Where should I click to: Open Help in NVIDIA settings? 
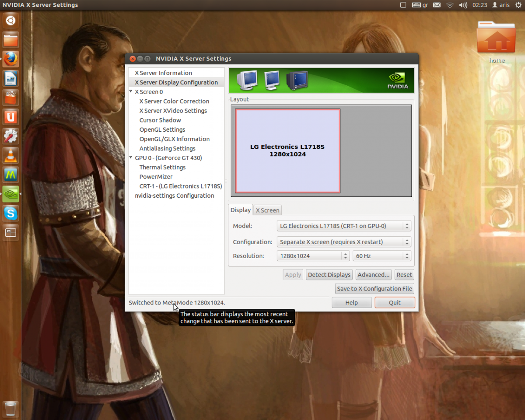(x=352, y=303)
